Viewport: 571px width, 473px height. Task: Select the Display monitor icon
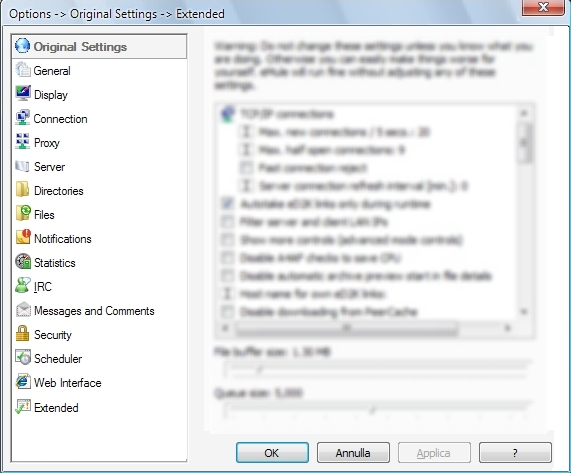point(23,94)
